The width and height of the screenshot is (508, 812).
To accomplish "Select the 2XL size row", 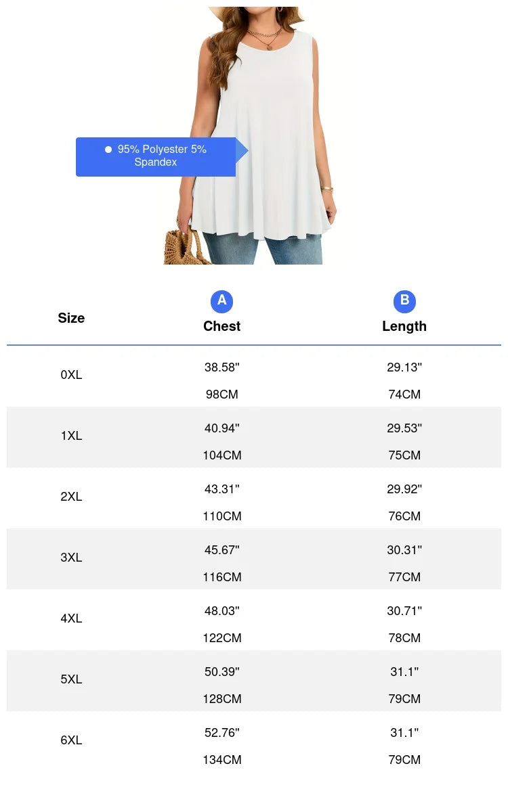I will tap(254, 498).
